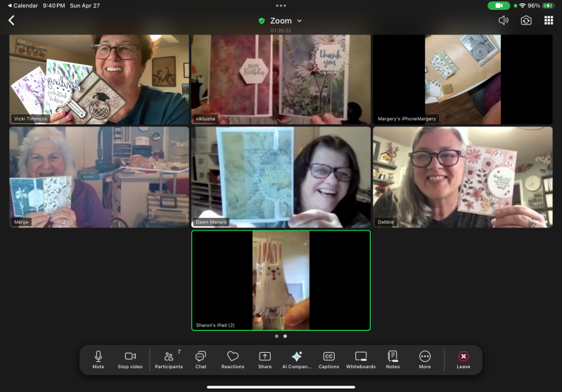Tap the Sun Apr 27 date text
The width and height of the screenshot is (562, 392).
85,6
